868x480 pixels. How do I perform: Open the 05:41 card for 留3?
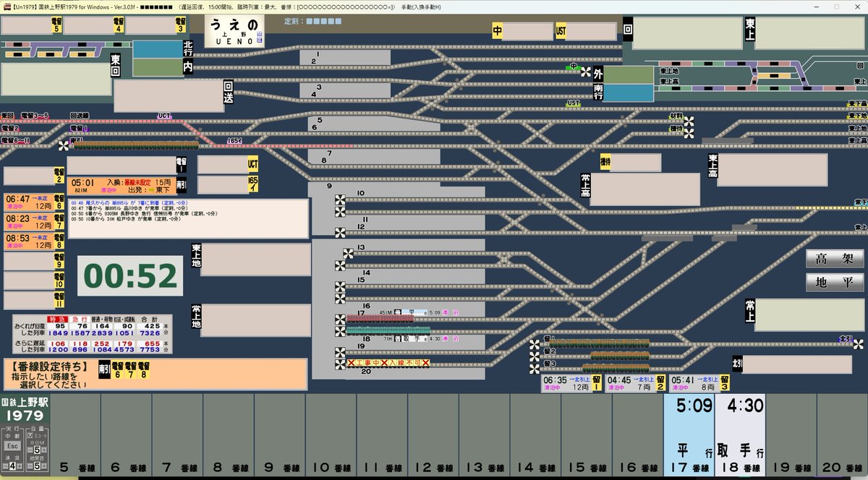[700, 383]
